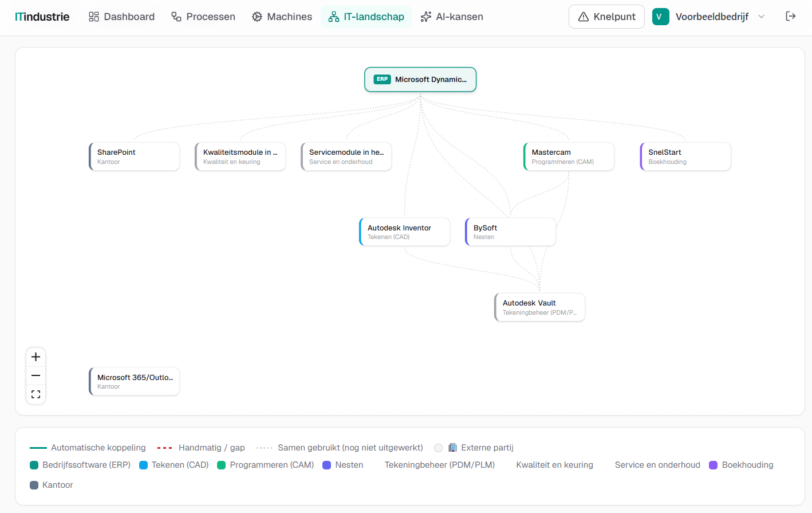
Task: Click the SnelStart node
Action: coord(685,156)
